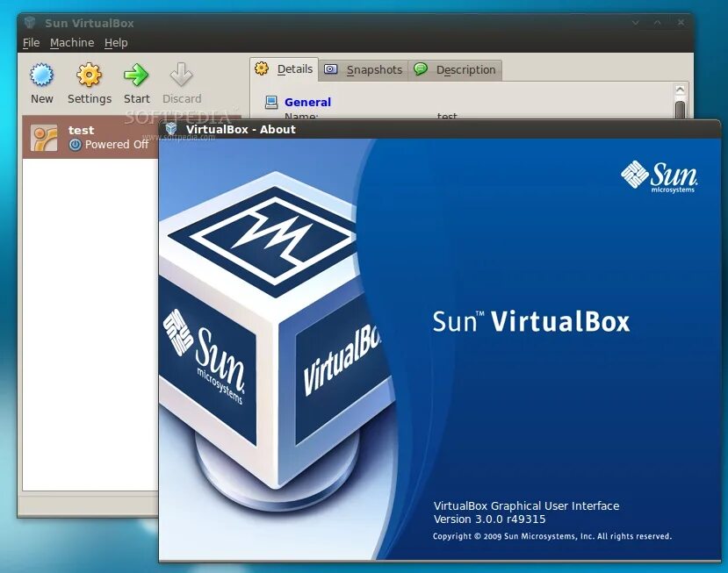728x573 pixels.
Task: Open the General section link
Action: tap(307, 102)
